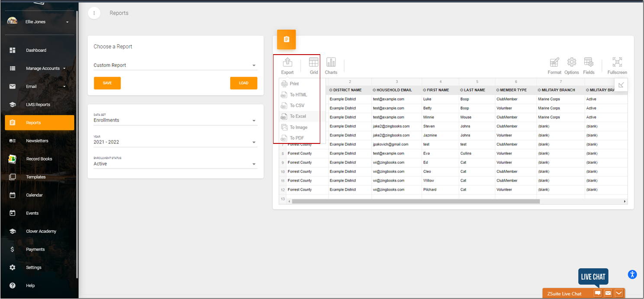Click the MILITARY BRANCH column header

point(560,90)
